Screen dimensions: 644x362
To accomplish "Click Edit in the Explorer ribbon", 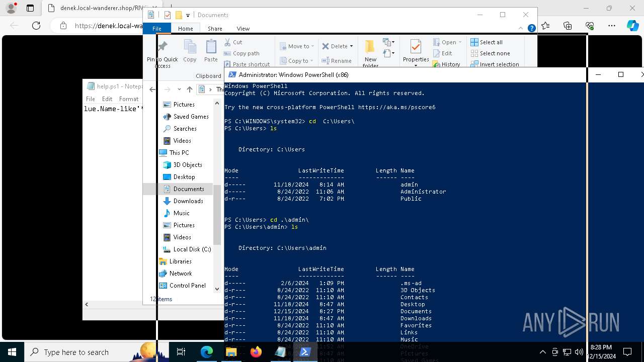I will [442, 53].
